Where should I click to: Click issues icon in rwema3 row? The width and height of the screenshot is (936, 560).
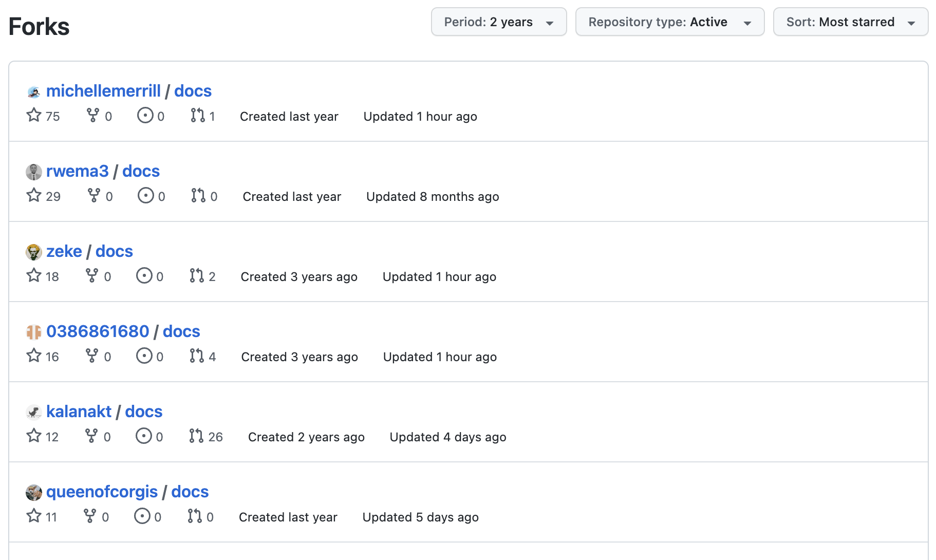click(146, 195)
